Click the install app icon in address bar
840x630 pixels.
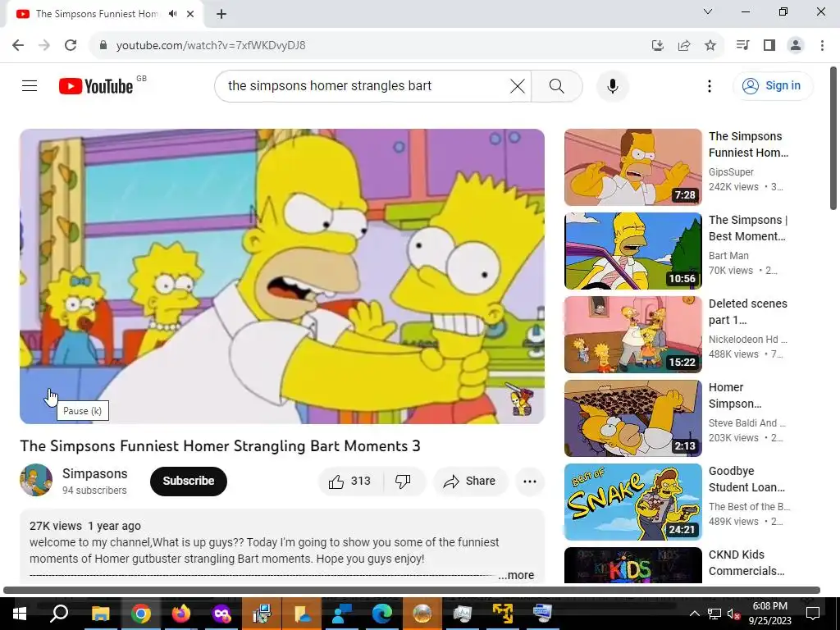(x=657, y=45)
